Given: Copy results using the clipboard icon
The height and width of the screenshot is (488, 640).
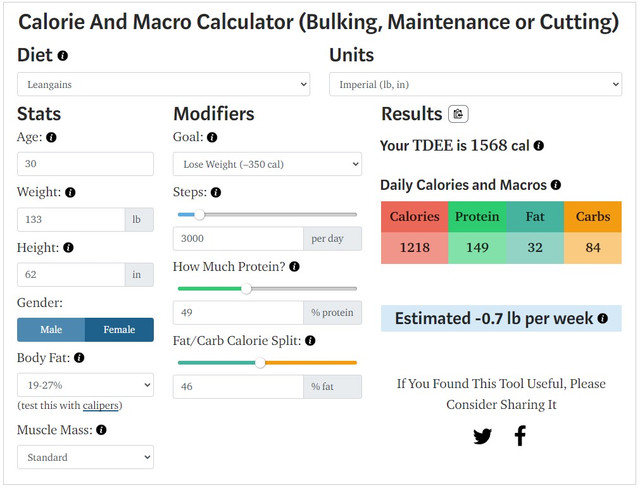Looking at the screenshot, I should pos(458,114).
